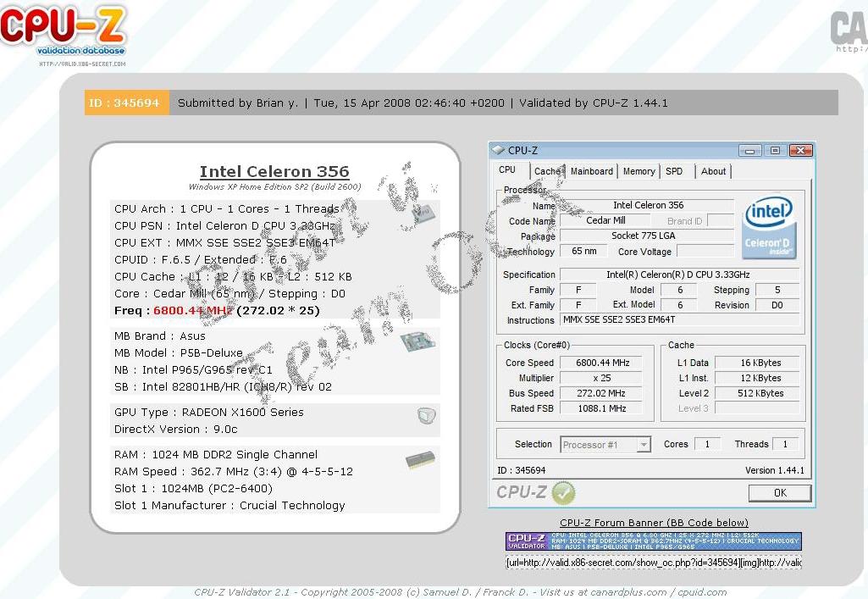Click Core Speed value 6800.44 MHz
This screenshot has width=868, height=599.
[x=601, y=363]
